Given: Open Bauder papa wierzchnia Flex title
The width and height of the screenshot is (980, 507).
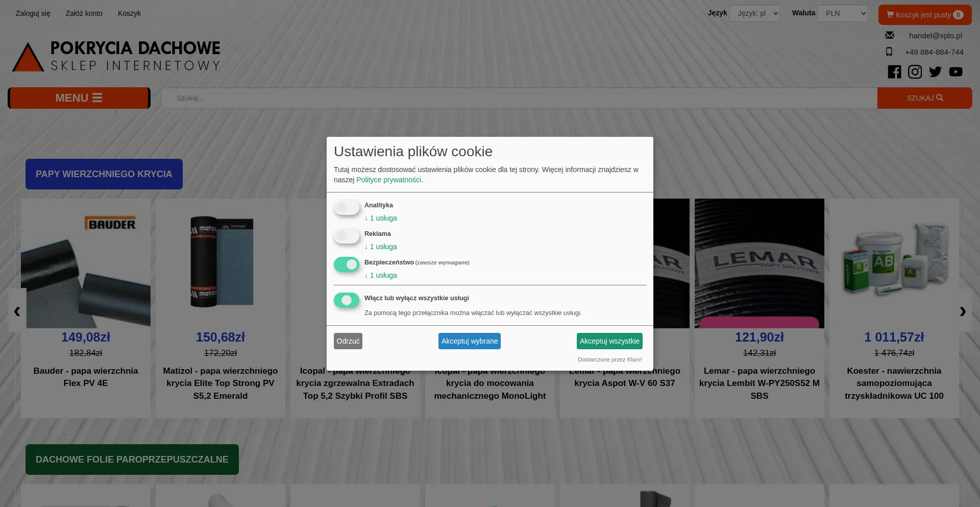Looking at the screenshot, I should (x=86, y=377).
